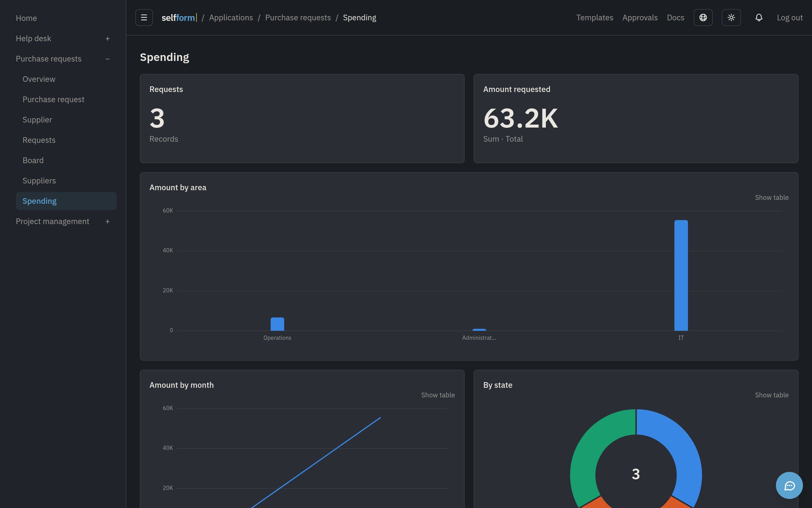The width and height of the screenshot is (812, 508).
Task: Go to Home in sidebar
Action: point(27,18)
